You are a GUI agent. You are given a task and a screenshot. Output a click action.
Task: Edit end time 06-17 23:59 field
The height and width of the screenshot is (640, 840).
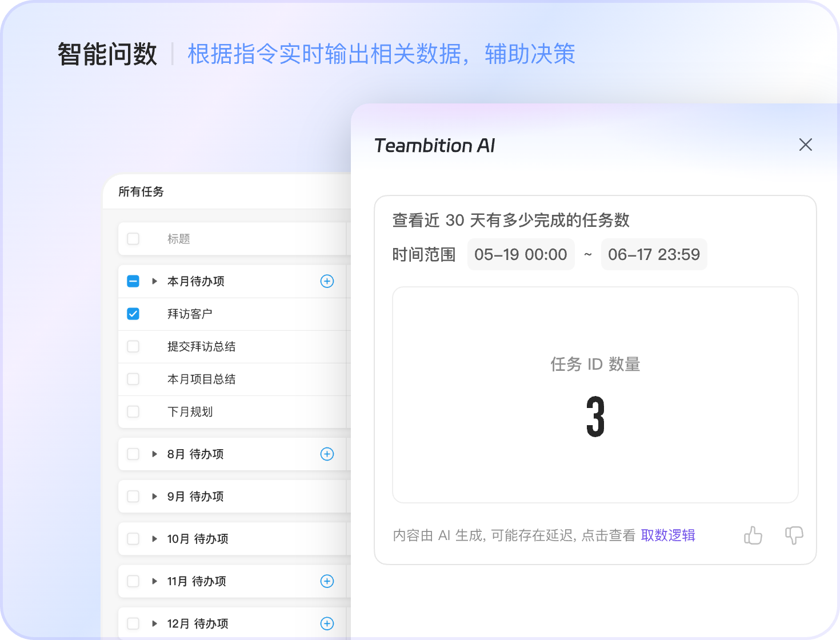(x=654, y=254)
